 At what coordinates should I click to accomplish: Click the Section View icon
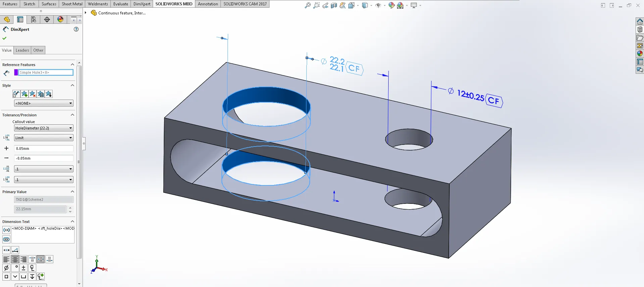pyautogui.click(x=334, y=5)
